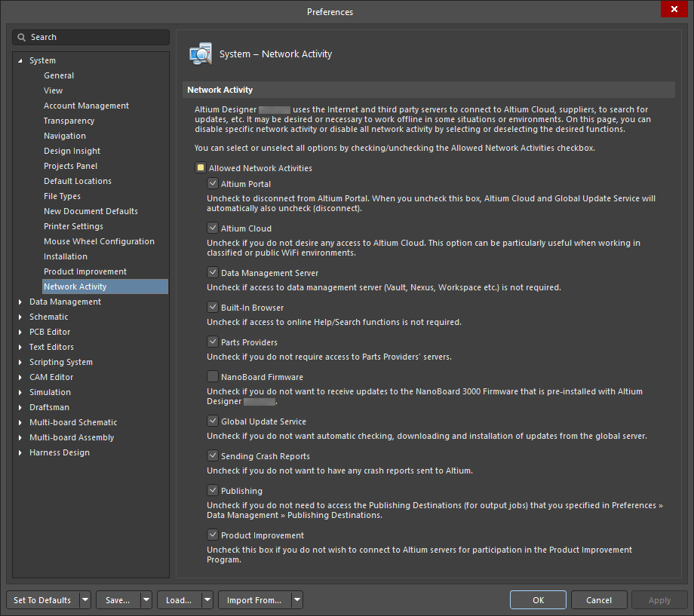Click the Load... button
The image size is (694, 616).
(179, 600)
